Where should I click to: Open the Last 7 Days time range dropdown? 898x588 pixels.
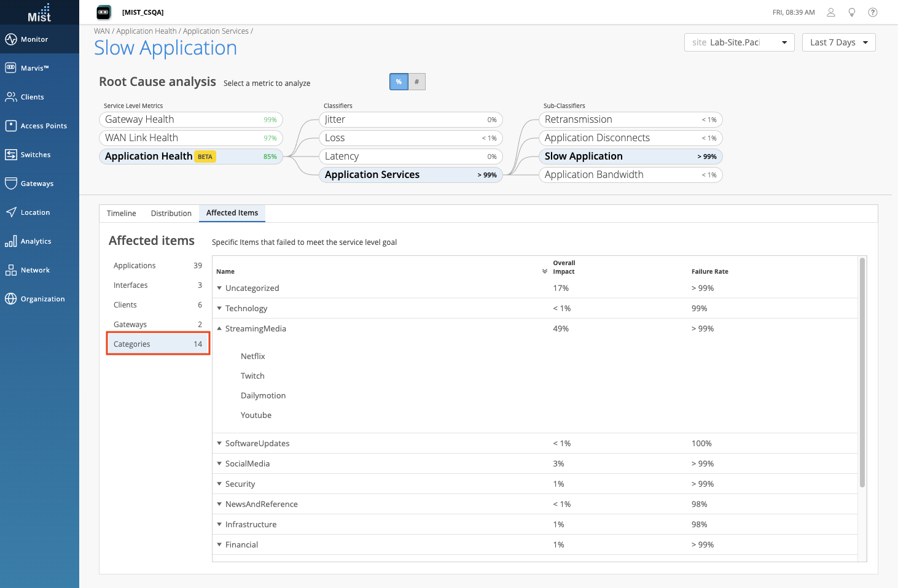pyautogui.click(x=838, y=42)
